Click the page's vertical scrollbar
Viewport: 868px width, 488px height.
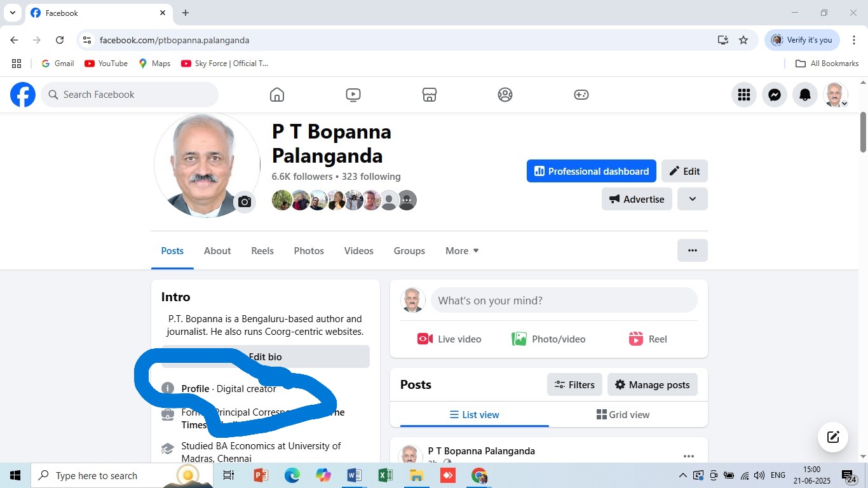point(863,132)
